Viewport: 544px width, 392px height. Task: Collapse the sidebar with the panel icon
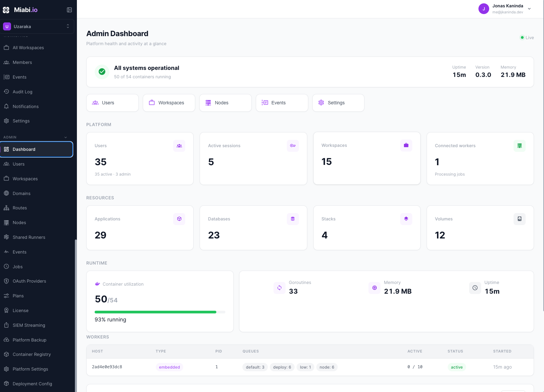[69, 10]
